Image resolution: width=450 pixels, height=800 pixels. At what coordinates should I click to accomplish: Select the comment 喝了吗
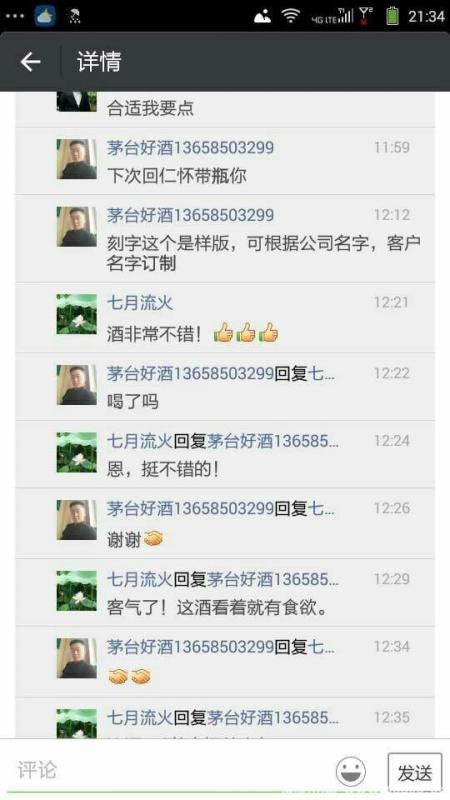(x=132, y=401)
